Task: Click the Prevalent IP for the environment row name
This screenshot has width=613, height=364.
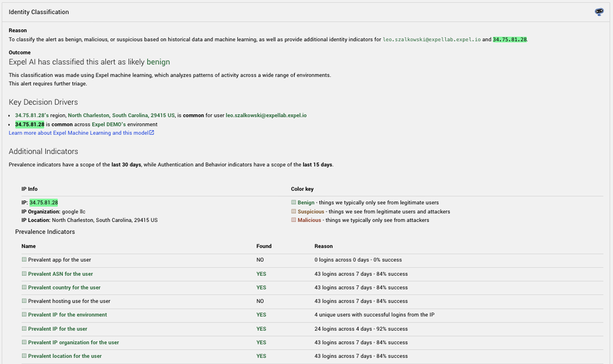Action: click(x=68, y=315)
